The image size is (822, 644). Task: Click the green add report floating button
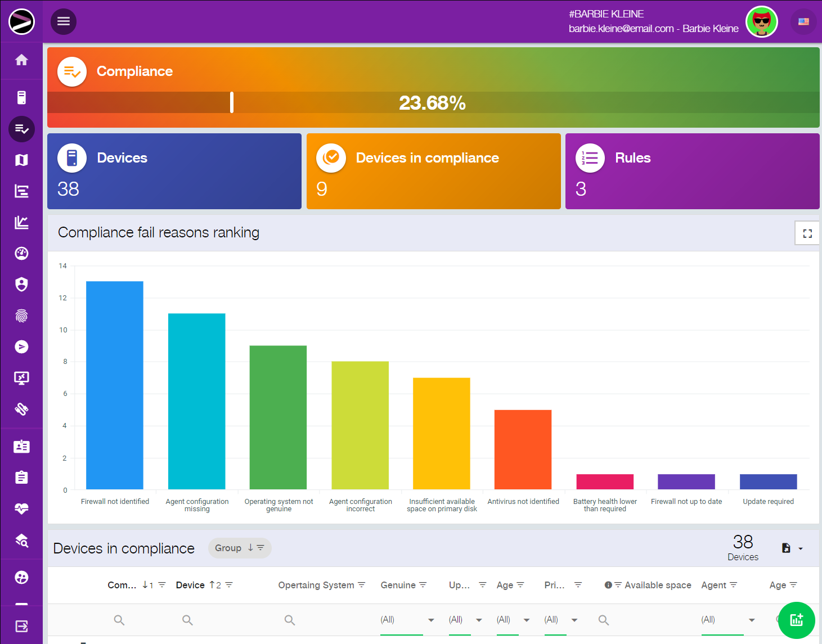click(x=796, y=620)
